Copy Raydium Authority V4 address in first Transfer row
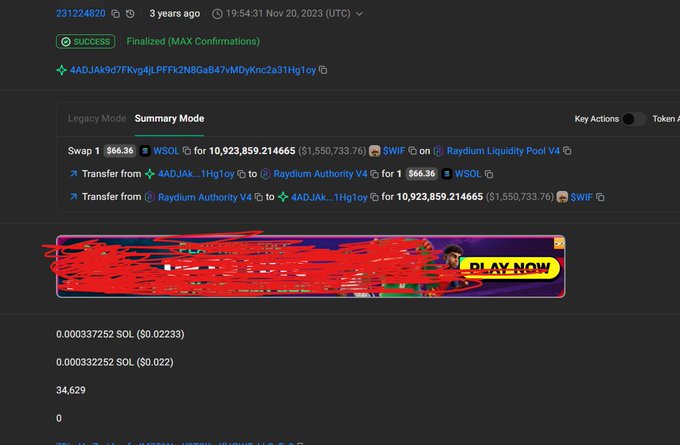680x445 pixels. point(374,174)
